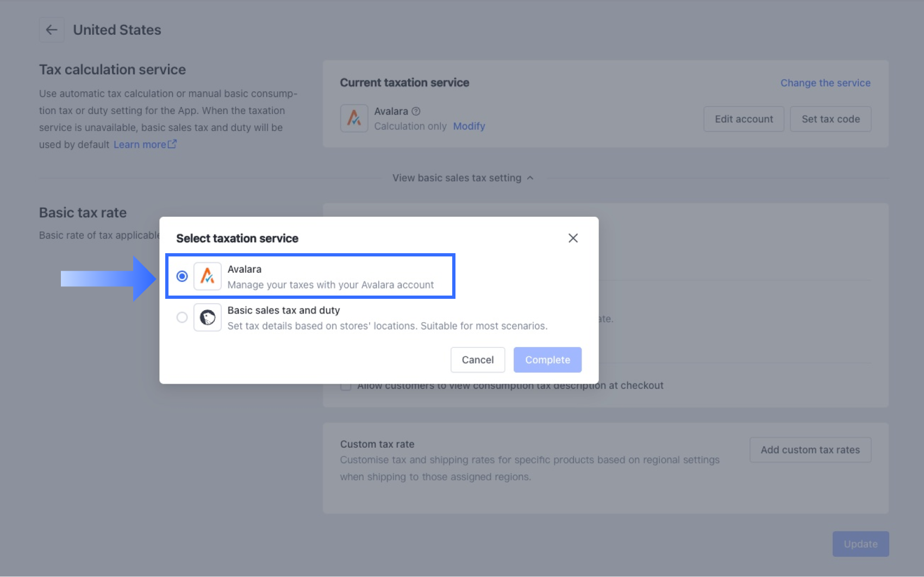Click the Basic sales tax and duty logo
The width and height of the screenshot is (924, 577).
coord(208,317)
